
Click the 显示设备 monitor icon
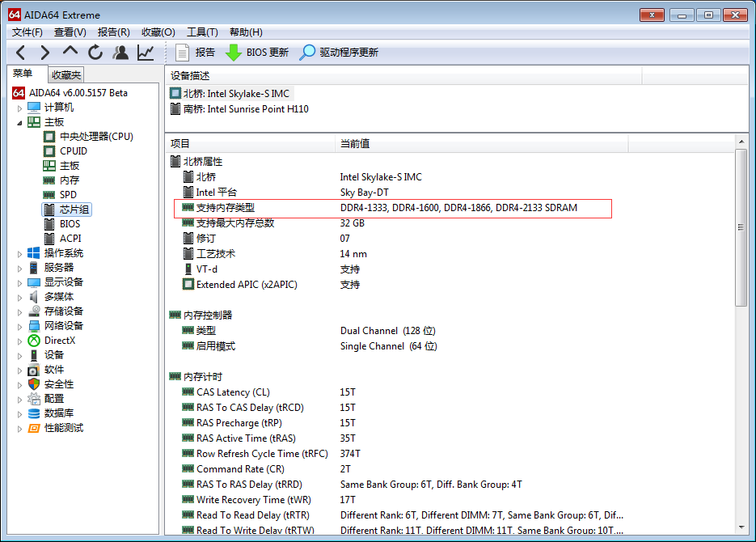tap(34, 282)
